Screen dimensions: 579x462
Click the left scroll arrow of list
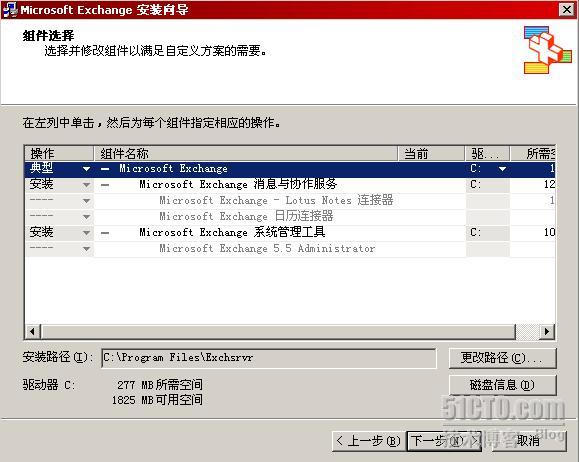click(33, 332)
